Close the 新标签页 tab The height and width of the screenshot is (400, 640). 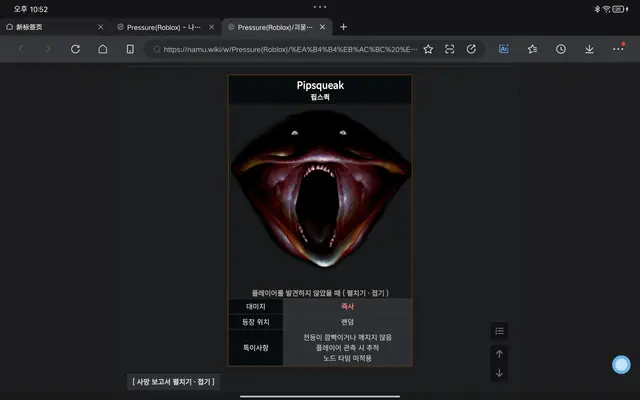click(100, 27)
